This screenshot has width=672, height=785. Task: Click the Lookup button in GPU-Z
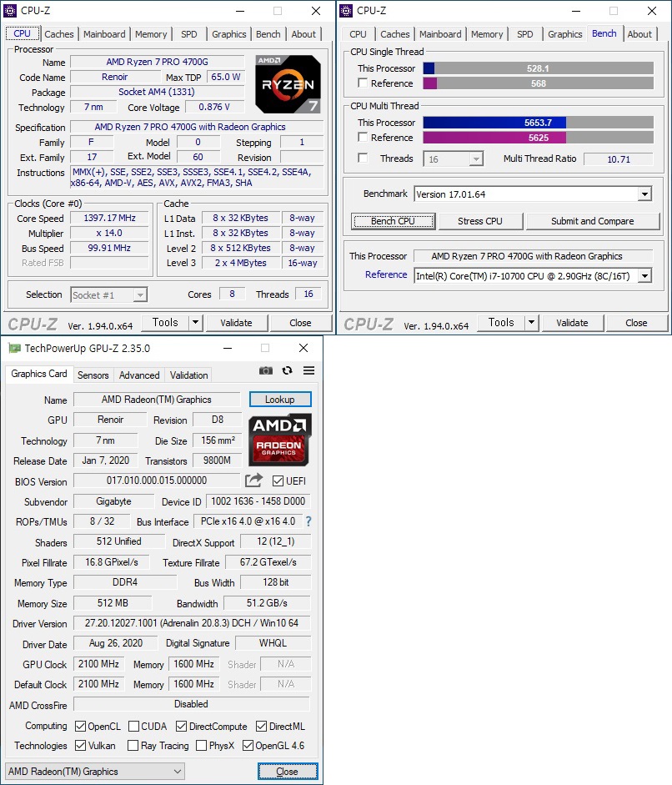click(x=279, y=400)
